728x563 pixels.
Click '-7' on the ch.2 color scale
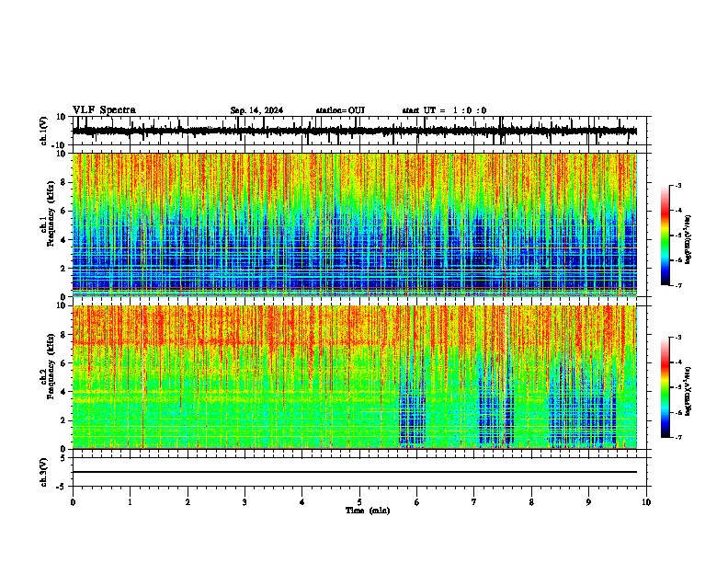coord(678,437)
